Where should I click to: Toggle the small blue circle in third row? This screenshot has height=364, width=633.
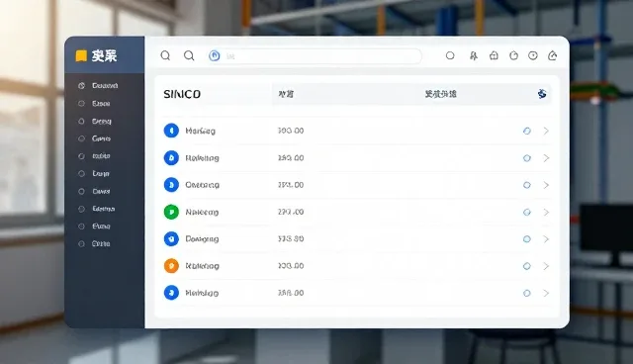527,185
